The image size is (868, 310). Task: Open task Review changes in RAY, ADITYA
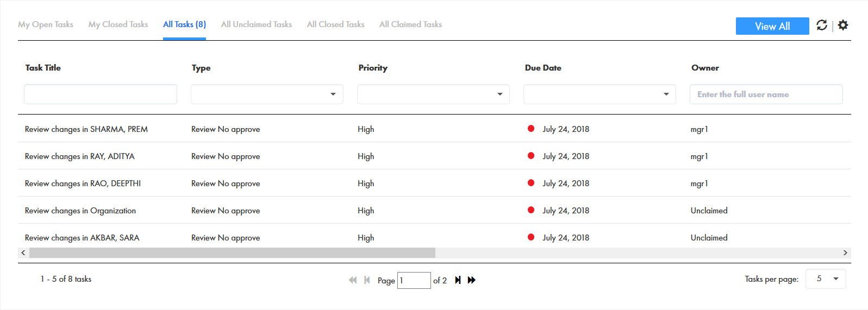(x=80, y=156)
